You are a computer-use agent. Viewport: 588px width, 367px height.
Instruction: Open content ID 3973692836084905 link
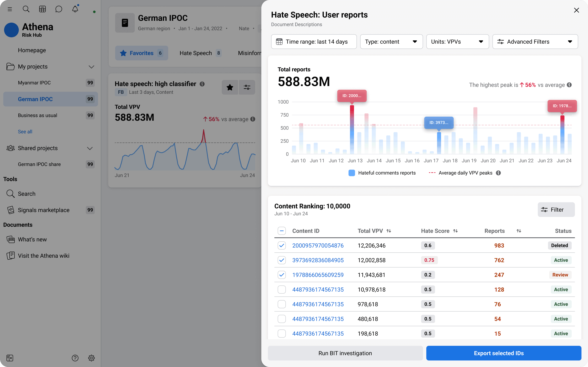(318, 260)
